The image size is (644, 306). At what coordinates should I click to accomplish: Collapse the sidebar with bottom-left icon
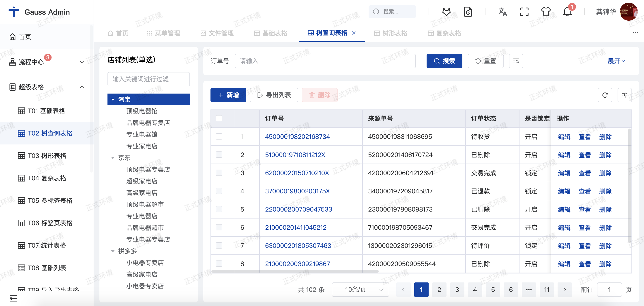[x=14, y=298]
